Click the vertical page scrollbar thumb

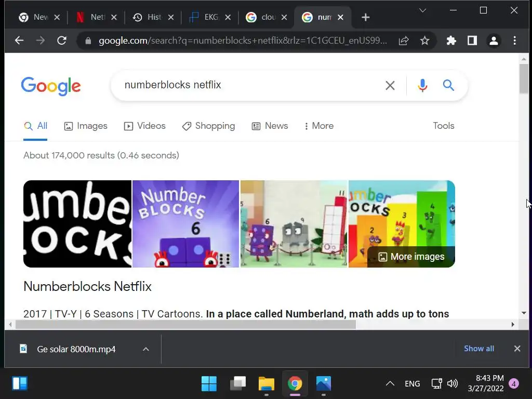(x=524, y=79)
